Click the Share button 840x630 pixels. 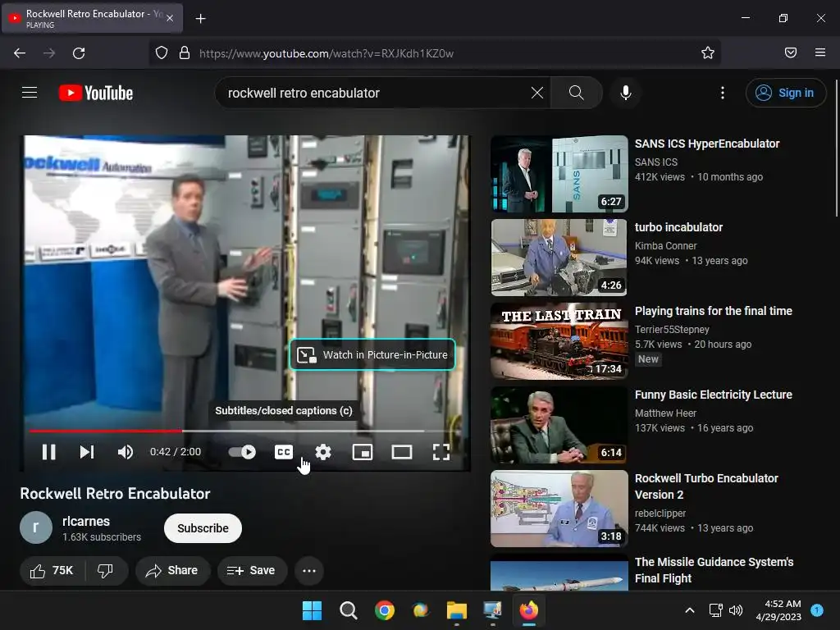pos(172,571)
